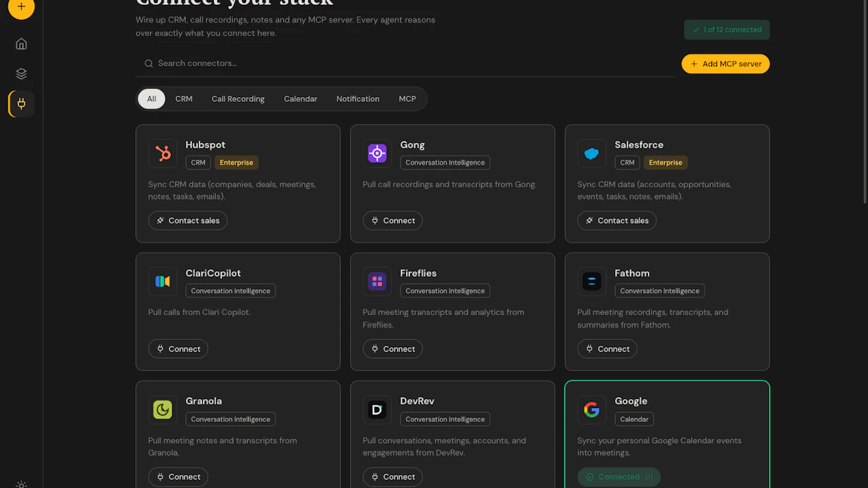868x488 pixels.
Task: Click the DevRev logo icon
Action: coord(377,409)
